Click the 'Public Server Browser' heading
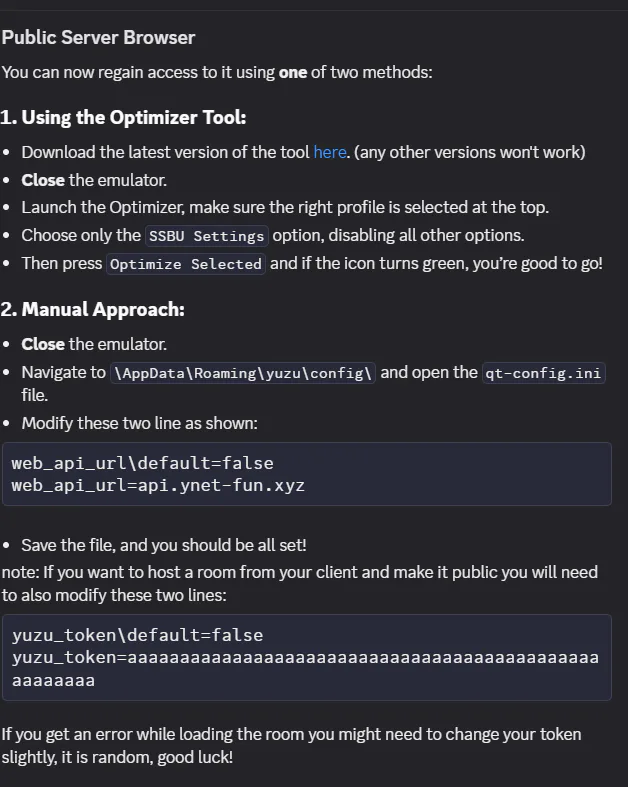Screen dimensions: 628x787 click(x=98, y=38)
